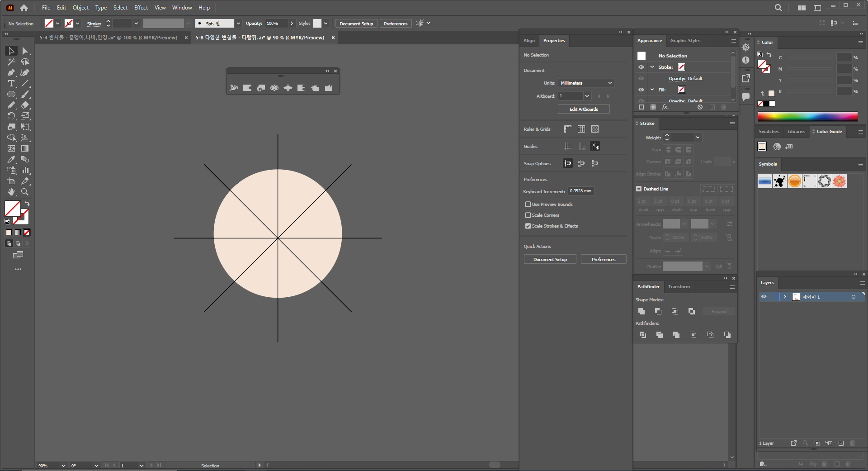The image size is (868, 471).
Task: Choose the Magic Wand tool
Action: tap(11, 62)
